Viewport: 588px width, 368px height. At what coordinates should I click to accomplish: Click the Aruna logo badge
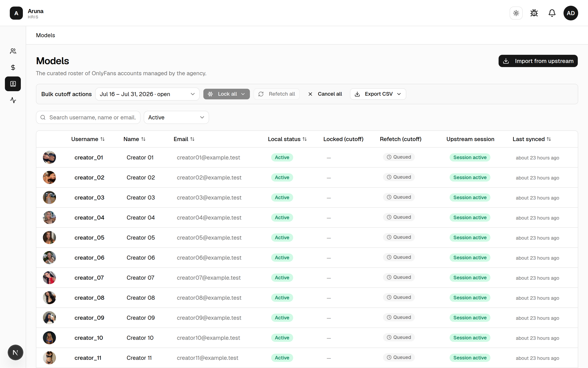(16, 13)
